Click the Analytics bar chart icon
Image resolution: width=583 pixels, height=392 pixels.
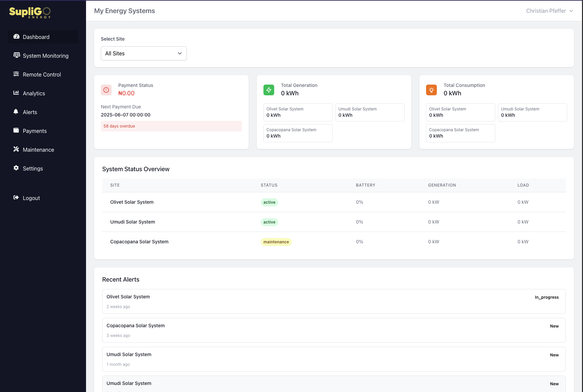[16, 93]
